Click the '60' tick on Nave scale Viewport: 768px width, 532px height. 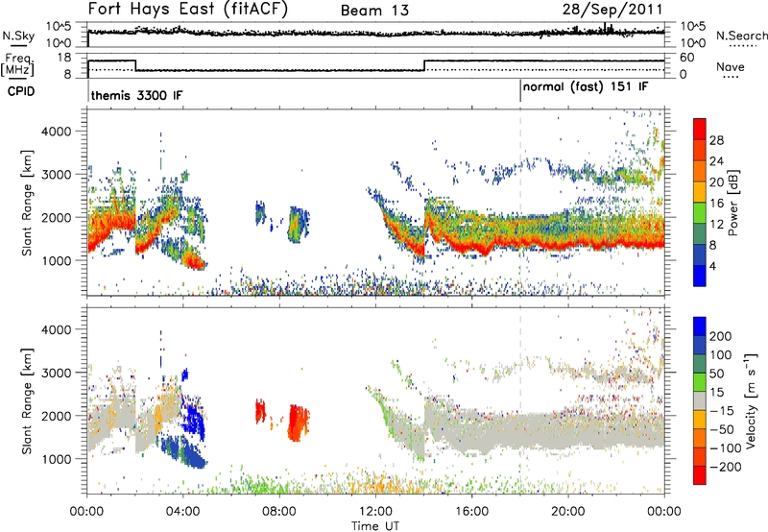686,58
